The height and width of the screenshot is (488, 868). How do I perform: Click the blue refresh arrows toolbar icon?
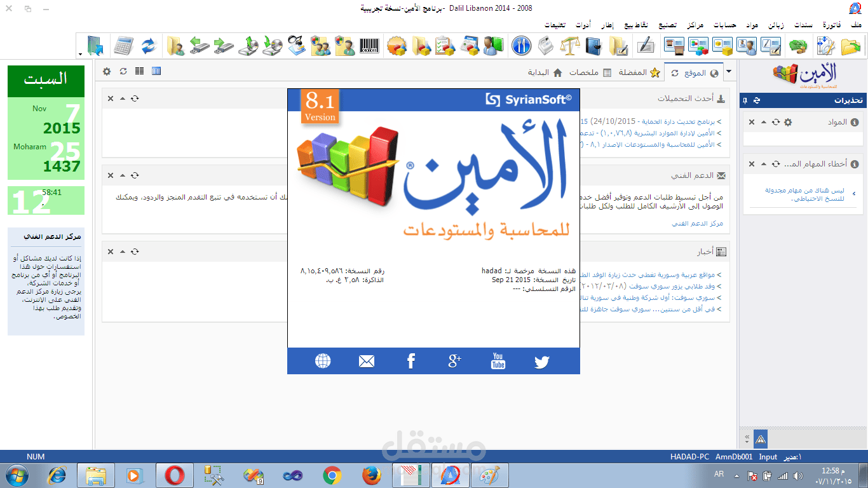149,46
